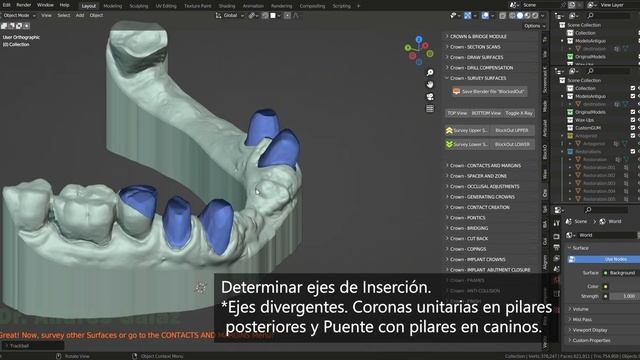The height and width of the screenshot is (360, 640).
Task: Click transform pivot point icon in header
Action: 252,16
